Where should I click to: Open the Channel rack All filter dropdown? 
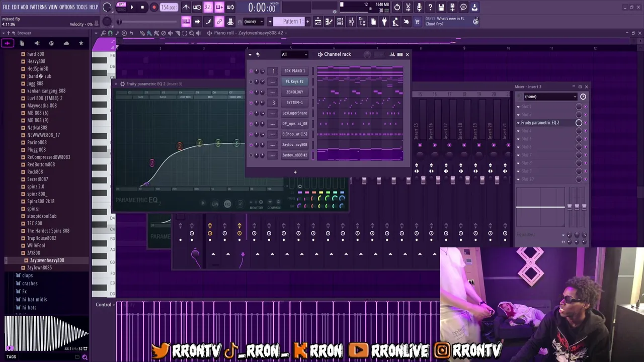pyautogui.click(x=293, y=54)
